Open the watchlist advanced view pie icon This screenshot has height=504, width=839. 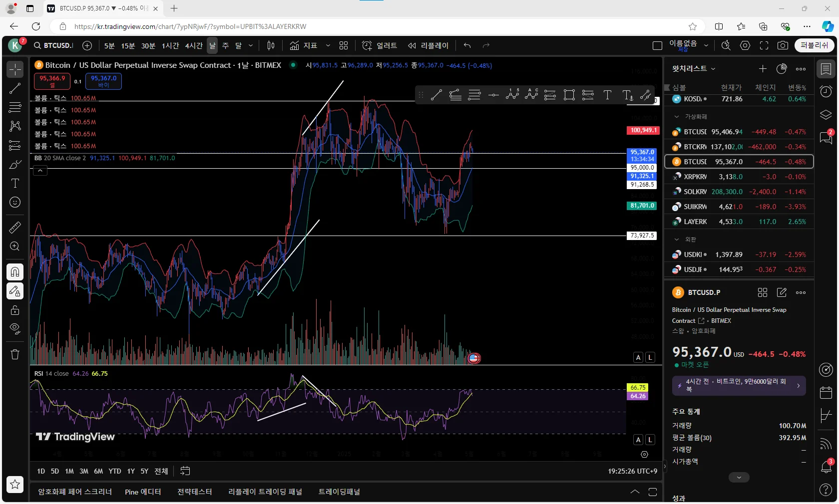pyautogui.click(x=782, y=69)
